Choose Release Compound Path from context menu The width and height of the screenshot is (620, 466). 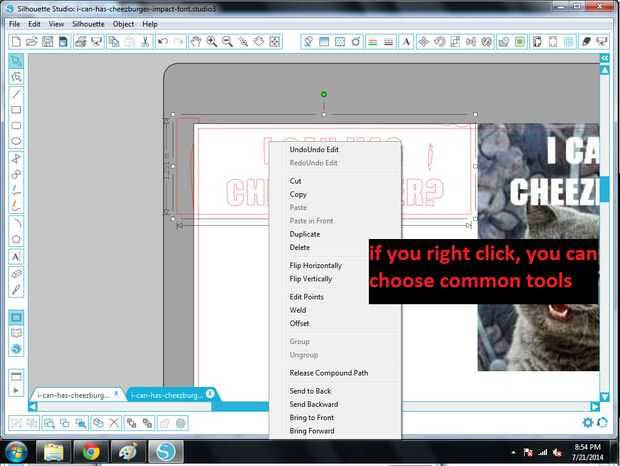coord(329,373)
